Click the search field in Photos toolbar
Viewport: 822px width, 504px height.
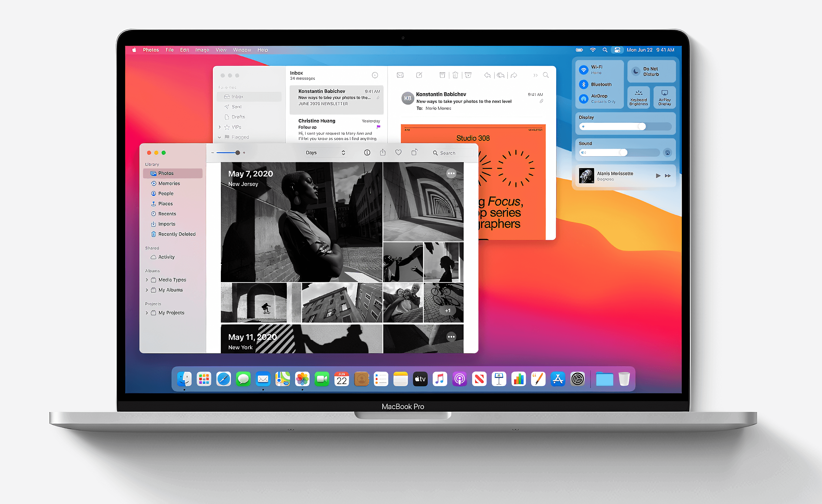449,153
